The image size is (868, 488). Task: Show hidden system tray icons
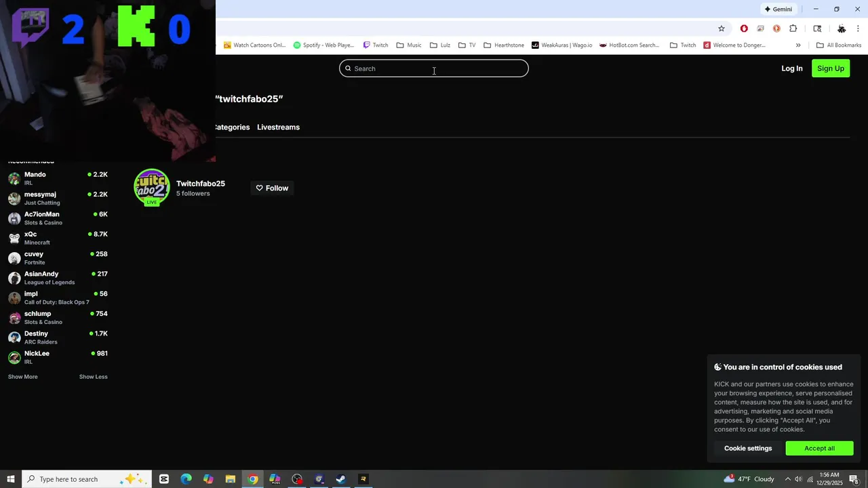point(787,479)
